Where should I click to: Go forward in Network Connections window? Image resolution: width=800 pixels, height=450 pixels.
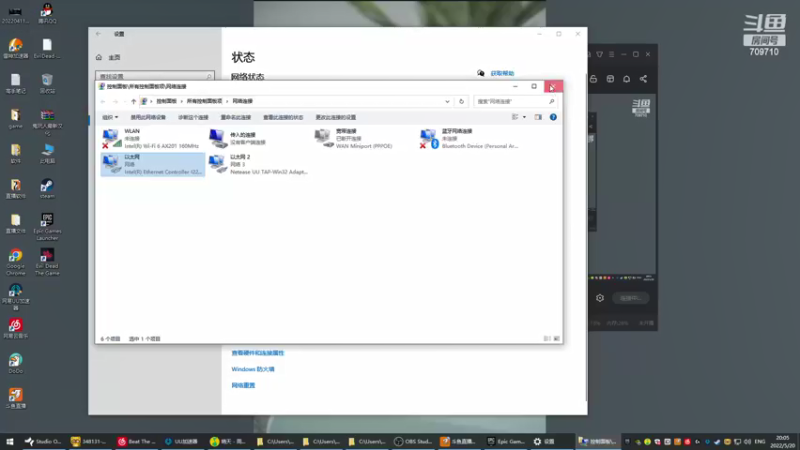coord(115,102)
